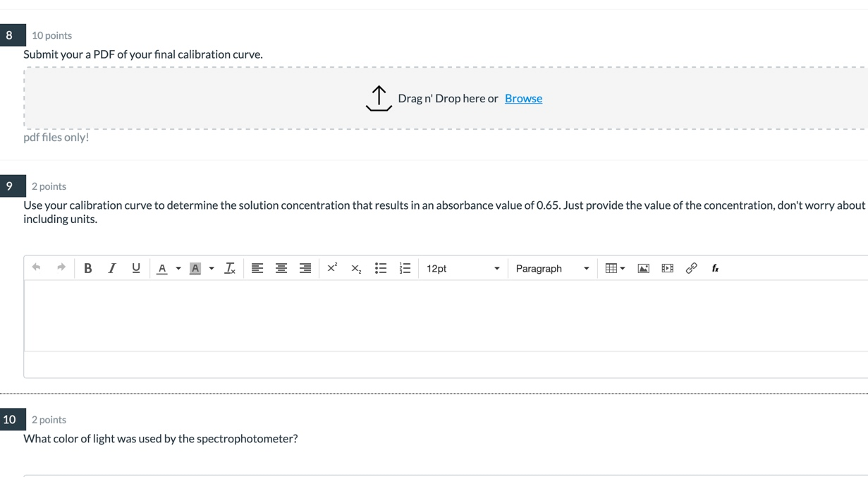Insert a bulleted list
868x477 pixels.
click(381, 268)
